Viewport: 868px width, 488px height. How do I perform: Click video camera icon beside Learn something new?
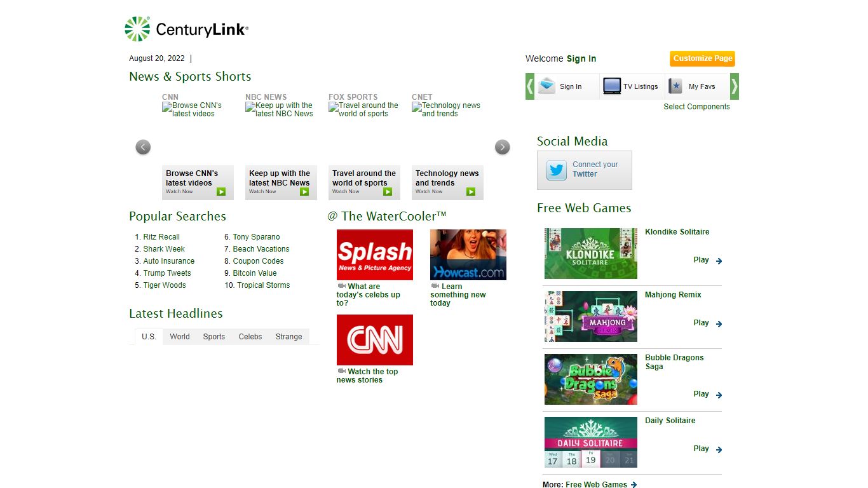(x=435, y=286)
